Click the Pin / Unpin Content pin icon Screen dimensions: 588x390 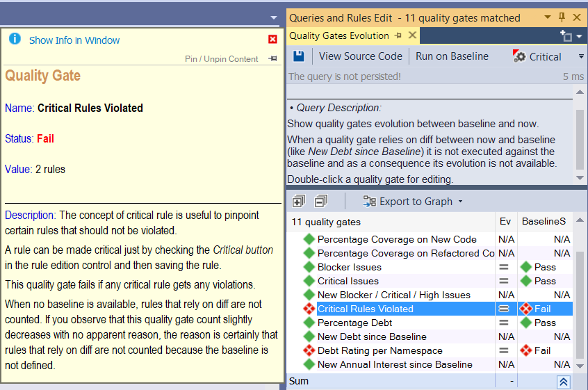pos(273,58)
